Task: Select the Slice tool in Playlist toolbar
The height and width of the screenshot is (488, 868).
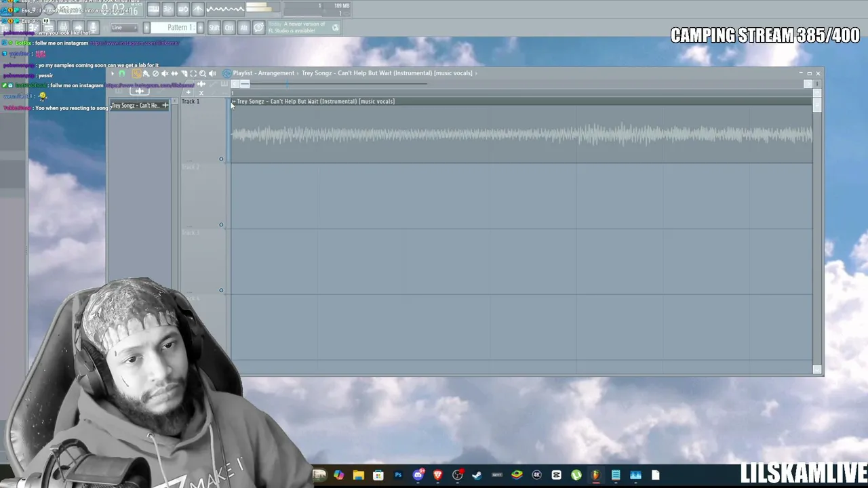Action: point(184,73)
